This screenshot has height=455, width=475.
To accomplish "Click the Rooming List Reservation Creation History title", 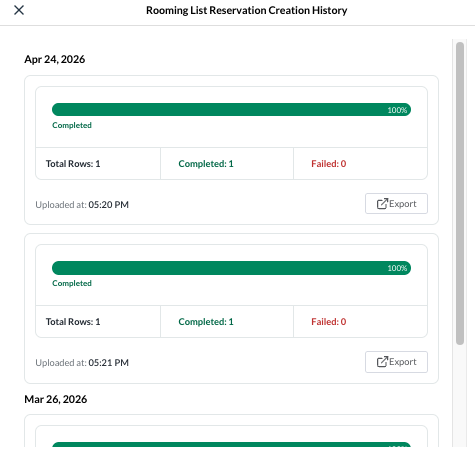I will point(247,10).
